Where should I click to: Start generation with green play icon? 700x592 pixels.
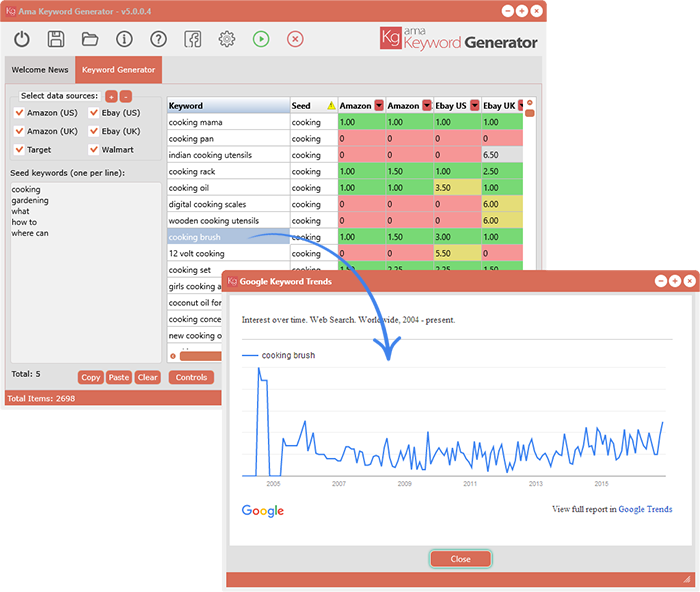click(261, 39)
